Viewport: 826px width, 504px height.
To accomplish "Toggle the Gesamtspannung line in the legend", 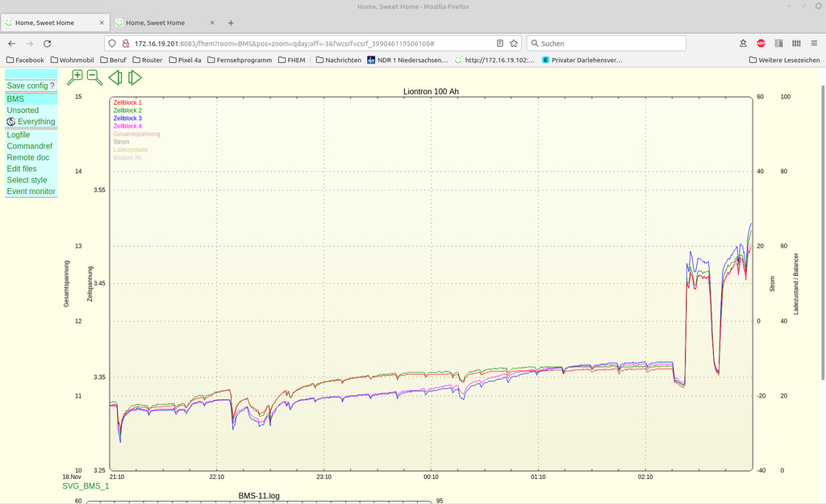I will pyautogui.click(x=136, y=135).
